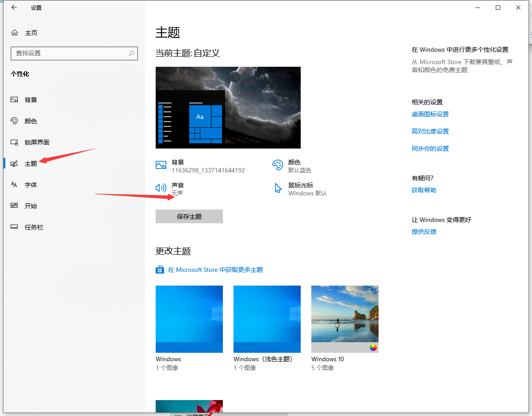
Task: Select the Windows 10 beach theme thumbnail
Action: coord(345,319)
